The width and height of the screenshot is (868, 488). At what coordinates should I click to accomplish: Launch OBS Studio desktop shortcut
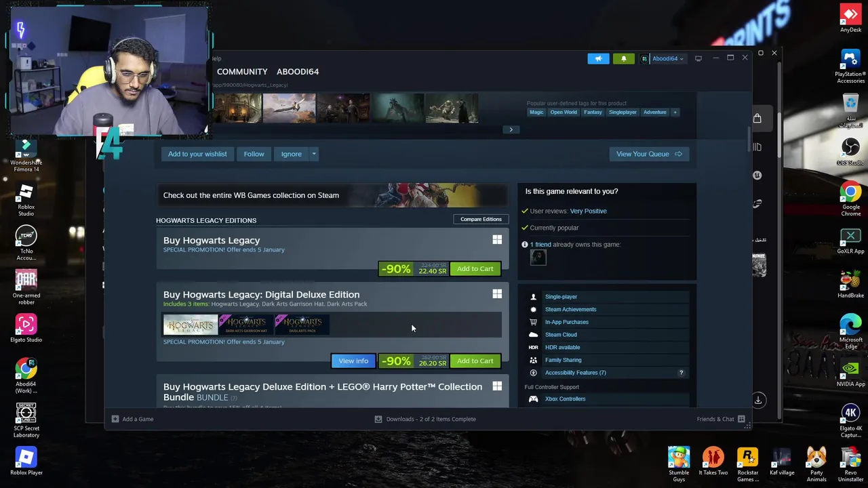coord(850,151)
